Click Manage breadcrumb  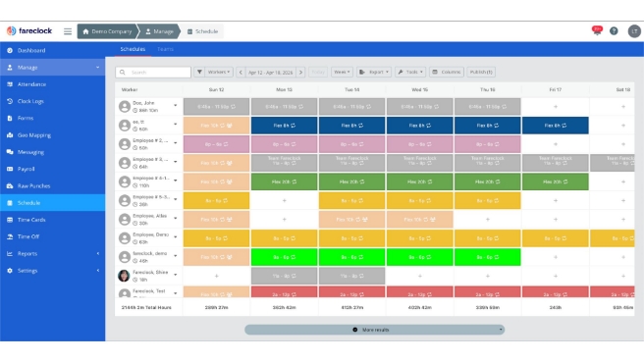tap(159, 31)
